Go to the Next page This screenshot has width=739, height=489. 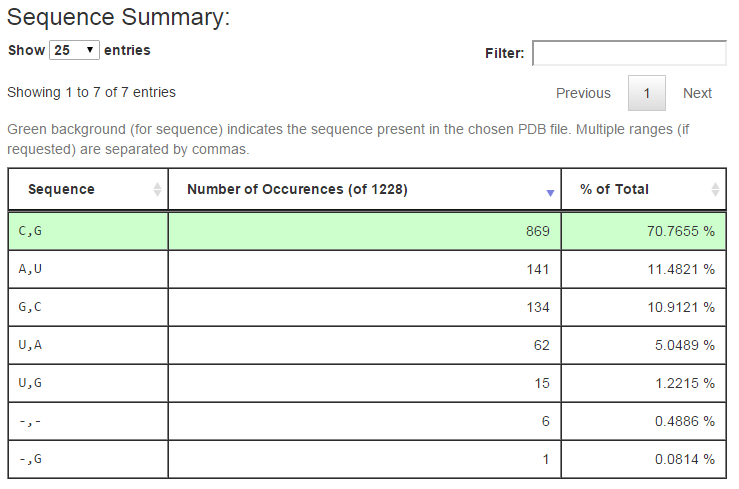pos(697,93)
